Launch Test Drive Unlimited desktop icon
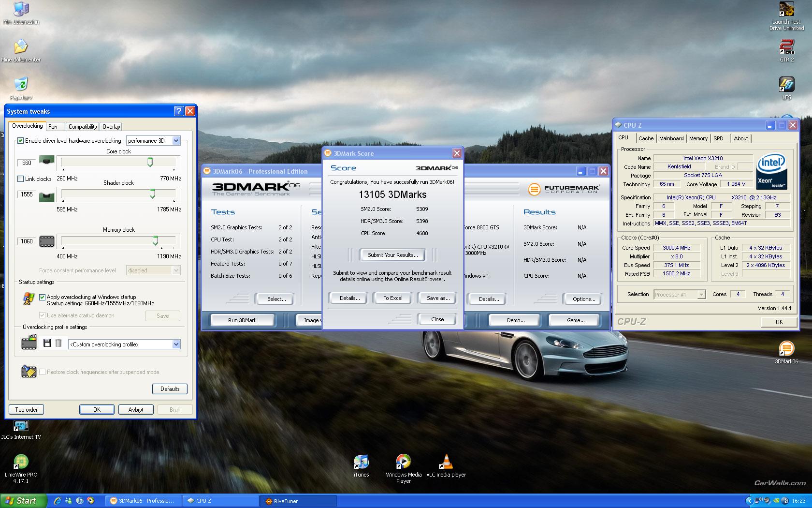The height and width of the screenshot is (508, 812). pos(786,16)
